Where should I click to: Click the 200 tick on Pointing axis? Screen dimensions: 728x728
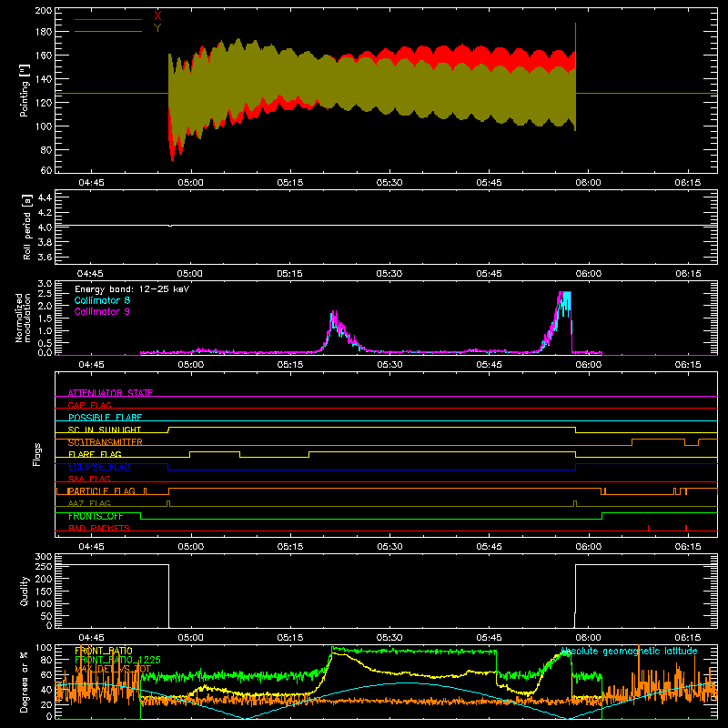click(44, 10)
